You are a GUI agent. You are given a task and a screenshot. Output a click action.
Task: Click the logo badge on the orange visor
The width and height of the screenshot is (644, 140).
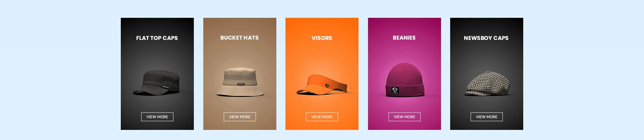click(327, 86)
